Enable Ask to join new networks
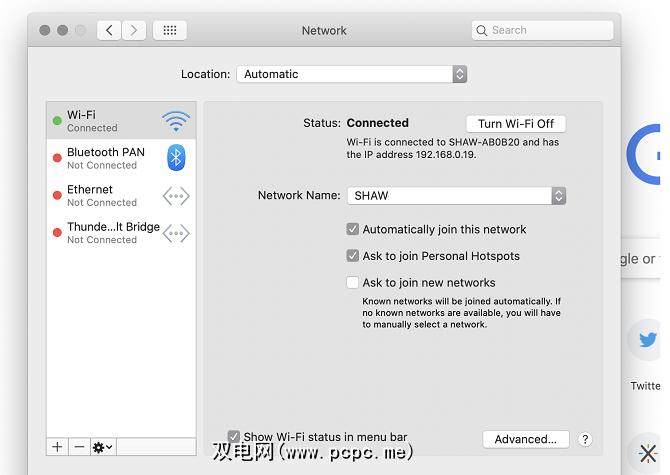The height and width of the screenshot is (475, 670). pyautogui.click(x=352, y=283)
